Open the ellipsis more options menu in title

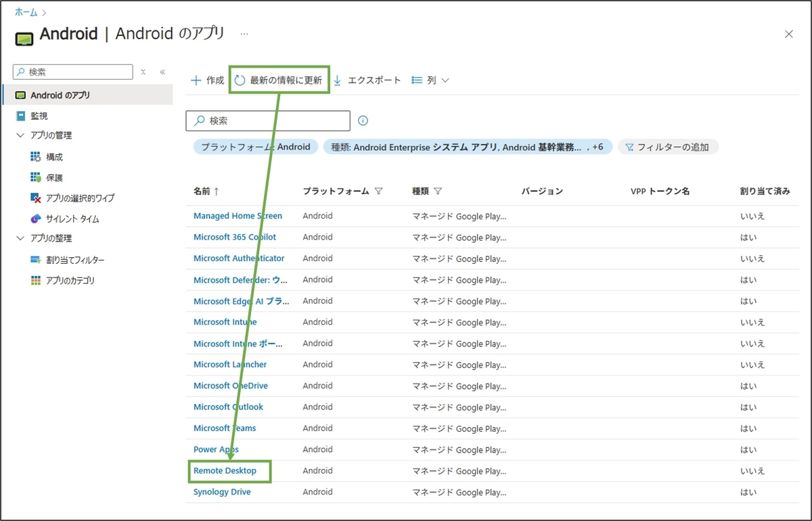click(244, 33)
